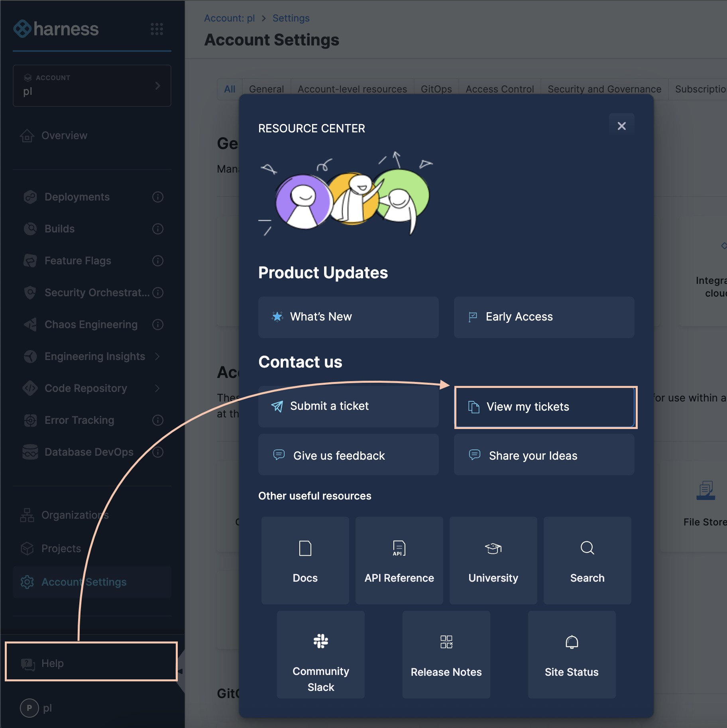Open the Docs resource tile

[305, 560]
